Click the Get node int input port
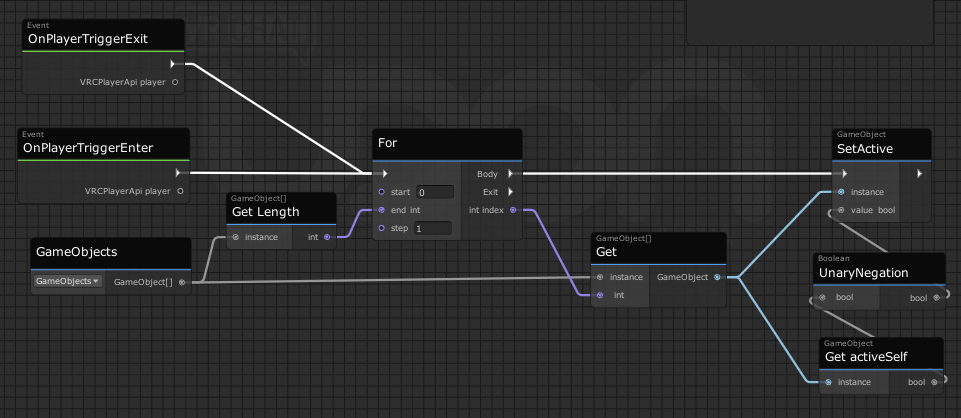The height and width of the screenshot is (418, 961). 600,295
